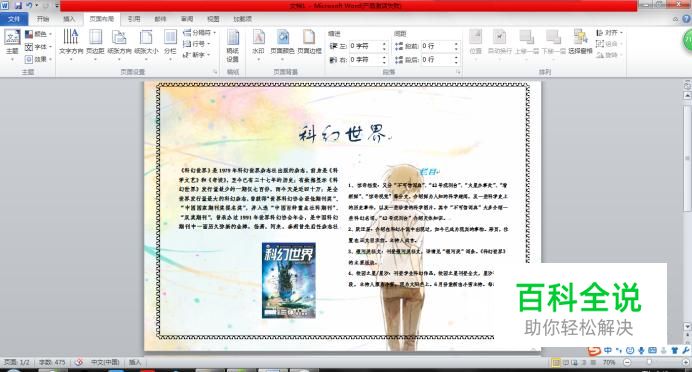
Task: Click the calligraphy title 科幻世界
Action: click(344, 133)
